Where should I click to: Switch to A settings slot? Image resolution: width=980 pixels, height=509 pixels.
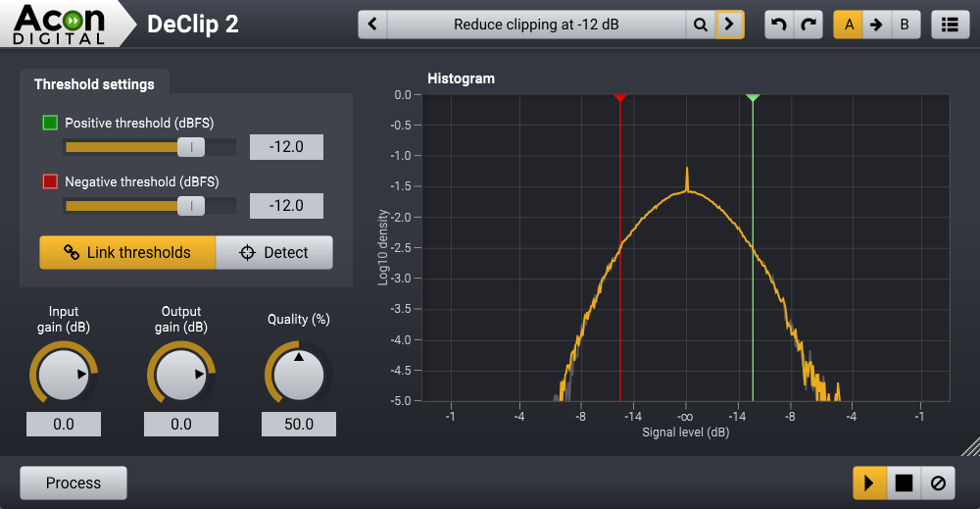click(x=848, y=25)
